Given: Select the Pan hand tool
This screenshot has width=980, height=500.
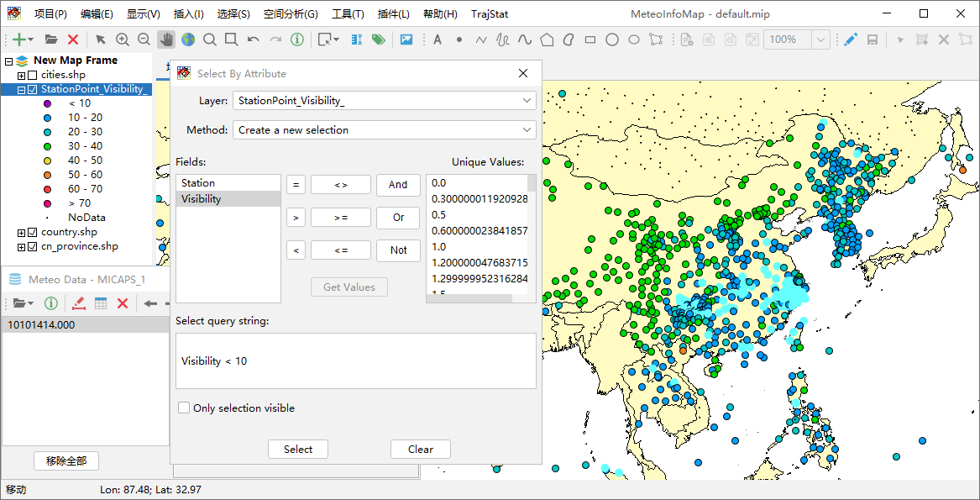Looking at the screenshot, I should coord(166,39).
